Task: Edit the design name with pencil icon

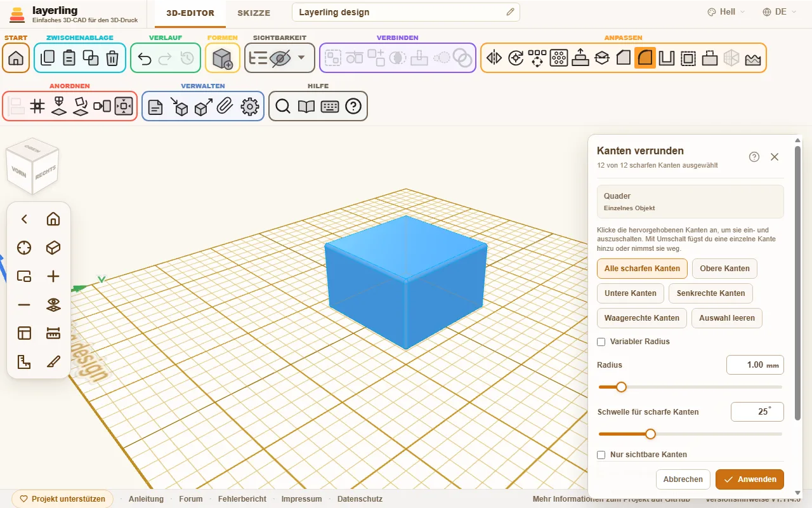Action: 511,12
